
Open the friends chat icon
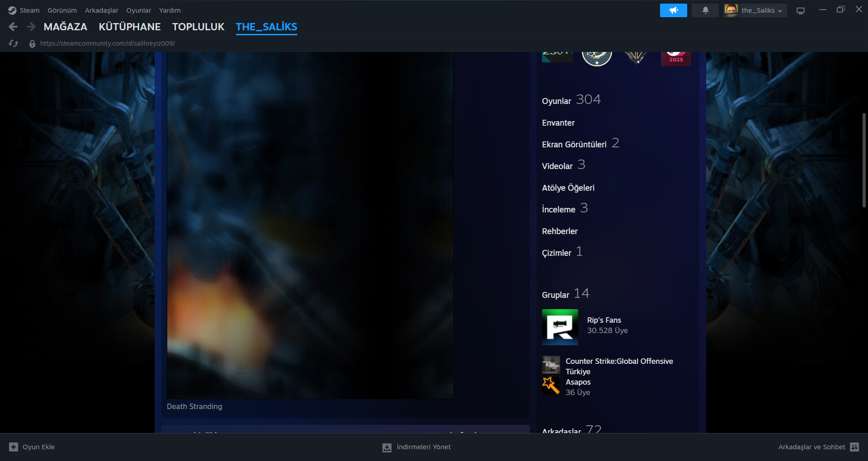854,447
